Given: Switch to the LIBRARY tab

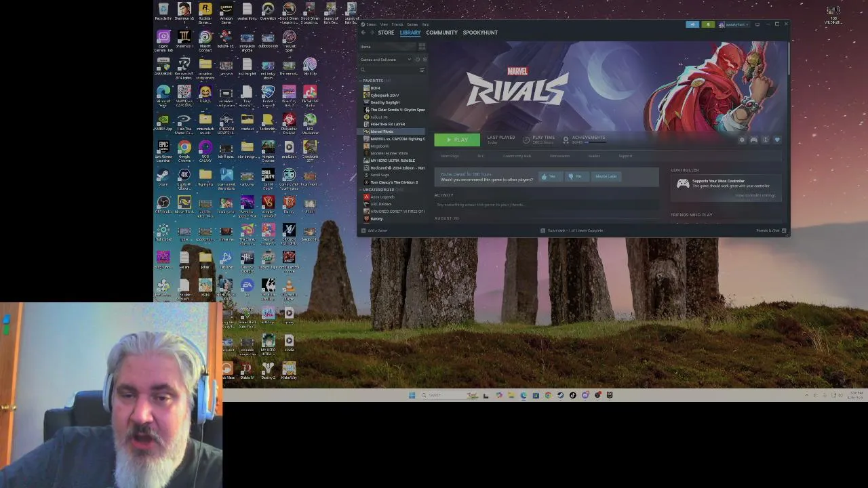Looking at the screenshot, I should [x=410, y=33].
